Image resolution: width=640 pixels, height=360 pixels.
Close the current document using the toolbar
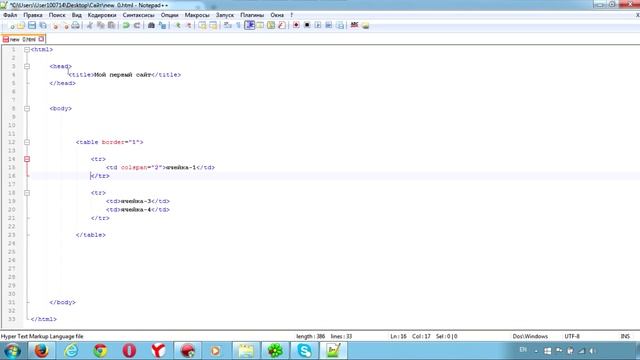[x=56, y=25]
